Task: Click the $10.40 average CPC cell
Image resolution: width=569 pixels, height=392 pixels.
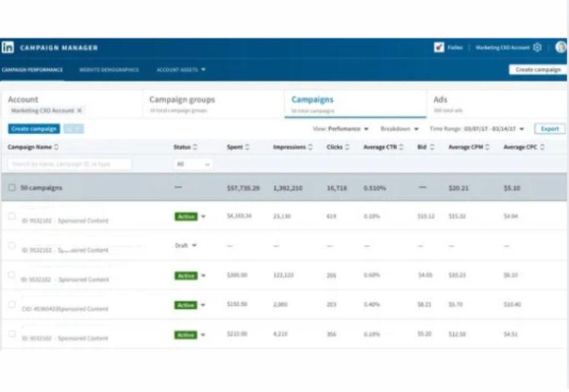Action: tap(513, 304)
